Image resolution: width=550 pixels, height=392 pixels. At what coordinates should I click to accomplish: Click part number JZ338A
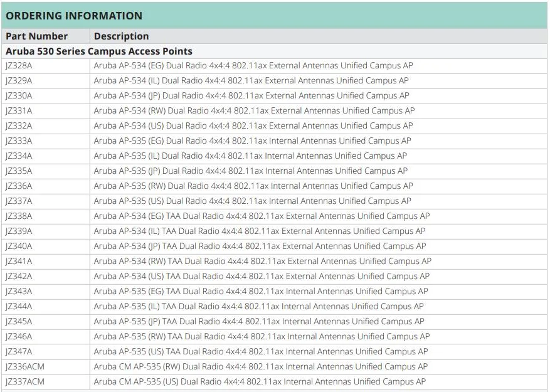[x=19, y=216]
